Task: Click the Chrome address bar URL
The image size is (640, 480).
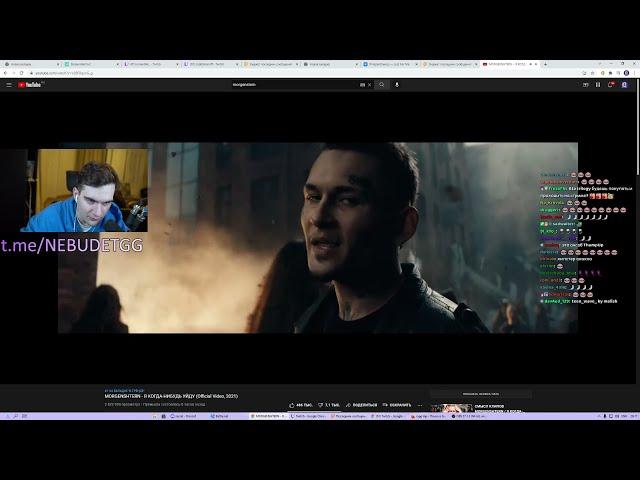Action: point(64,73)
